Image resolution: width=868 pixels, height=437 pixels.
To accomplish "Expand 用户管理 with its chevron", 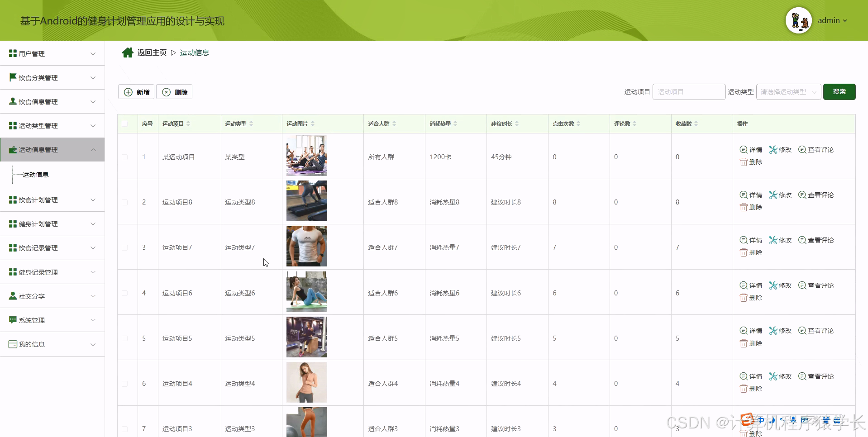I will [93, 53].
